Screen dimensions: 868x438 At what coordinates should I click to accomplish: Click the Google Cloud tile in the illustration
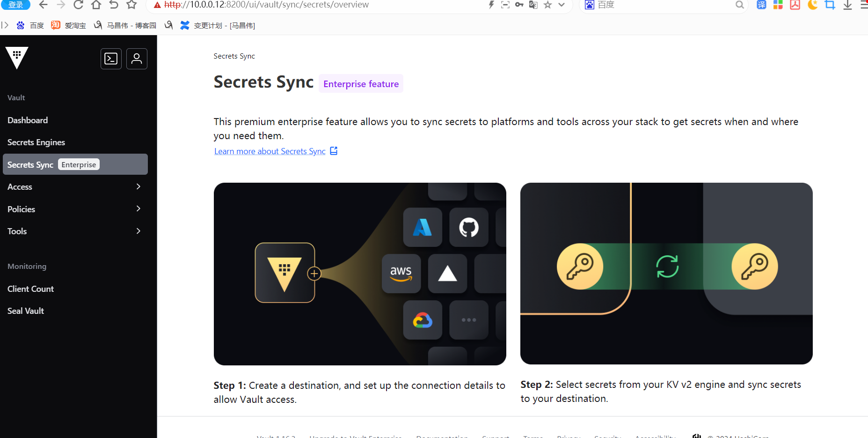(423, 320)
